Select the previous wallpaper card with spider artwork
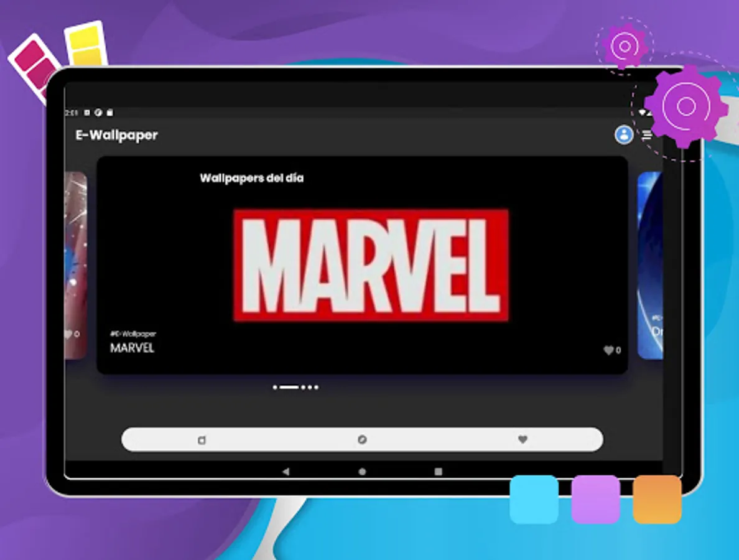Viewport: 739px width, 560px height. pos(75,266)
